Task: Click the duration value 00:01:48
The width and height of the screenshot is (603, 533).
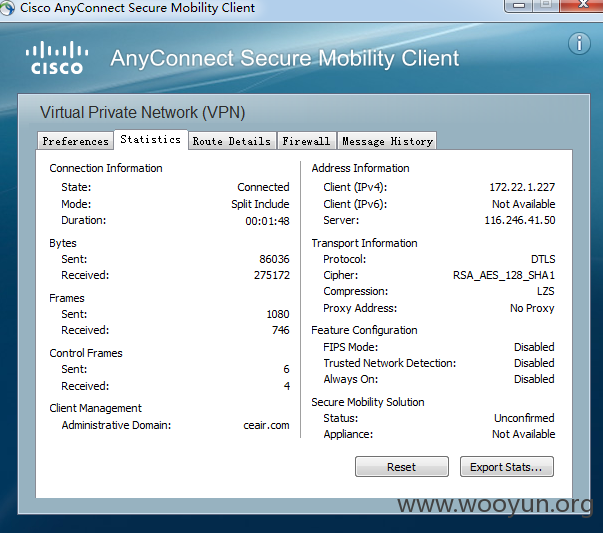Action: click(x=267, y=221)
